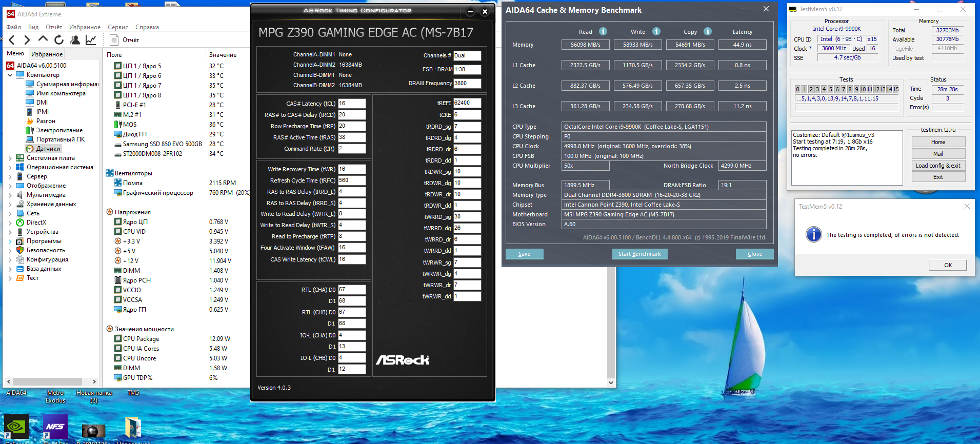Click the Home button in TestMem5
The height and width of the screenshot is (444, 980).
[938, 142]
